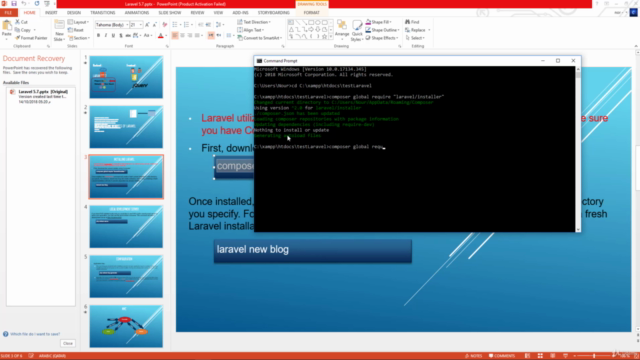Align text left

(175, 36)
